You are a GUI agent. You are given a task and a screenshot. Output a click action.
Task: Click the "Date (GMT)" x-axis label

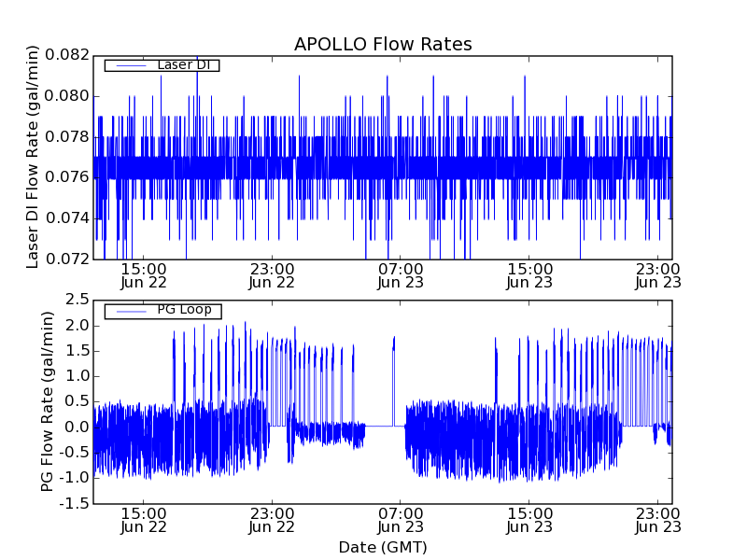click(x=383, y=548)
